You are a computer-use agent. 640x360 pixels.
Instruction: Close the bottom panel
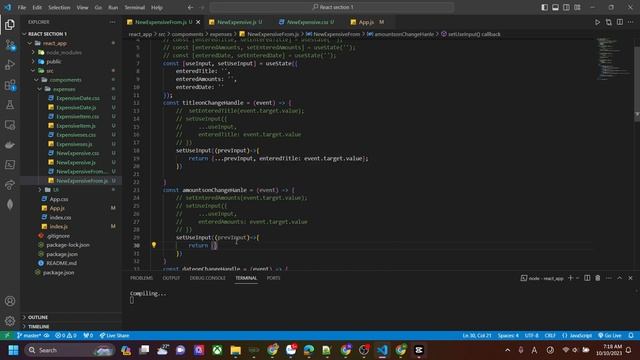(x=630, y=278)
